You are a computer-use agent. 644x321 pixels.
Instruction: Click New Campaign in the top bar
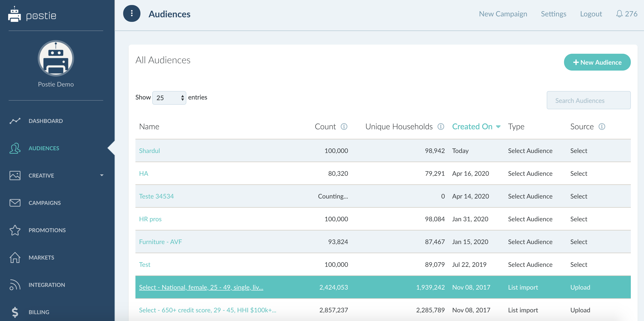click(x=503, y=14)
